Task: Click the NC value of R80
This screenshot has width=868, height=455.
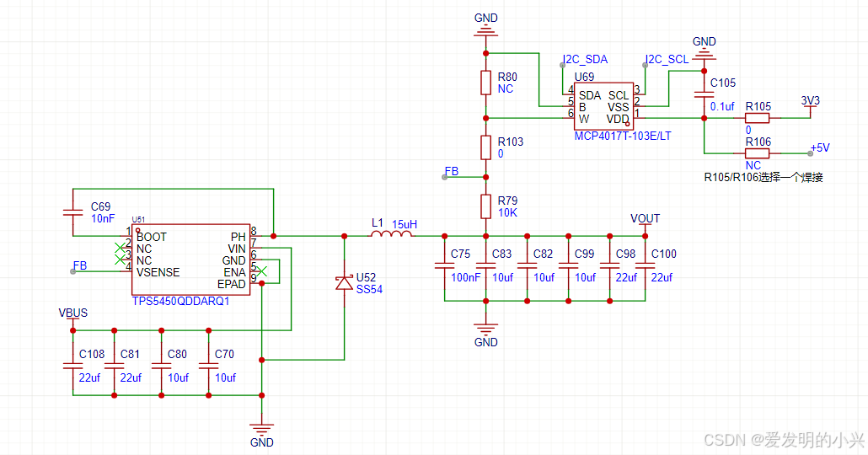Action: (505, 88)
